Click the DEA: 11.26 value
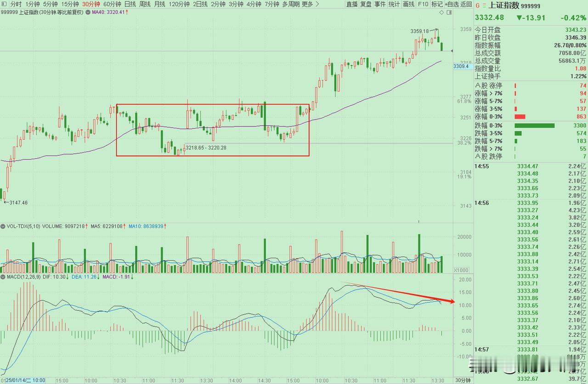588x384 pixels. (x=85, y=277)
